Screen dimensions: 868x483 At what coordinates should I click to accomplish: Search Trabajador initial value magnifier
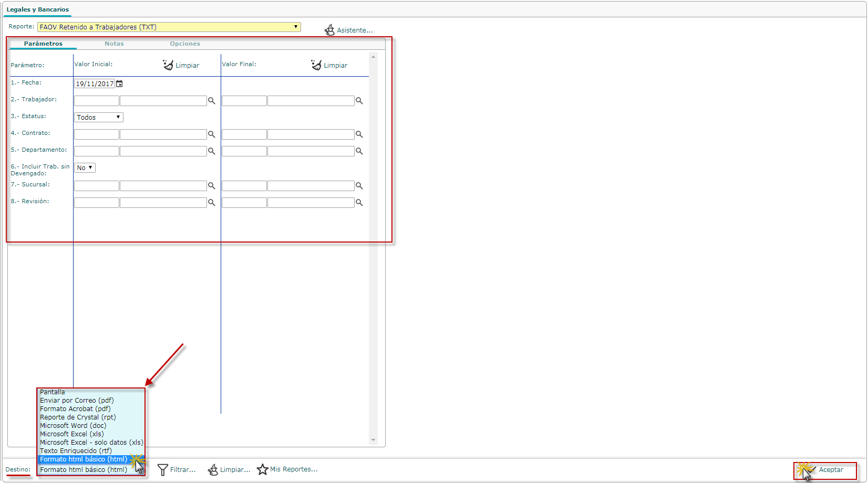(x=212, y=101)
